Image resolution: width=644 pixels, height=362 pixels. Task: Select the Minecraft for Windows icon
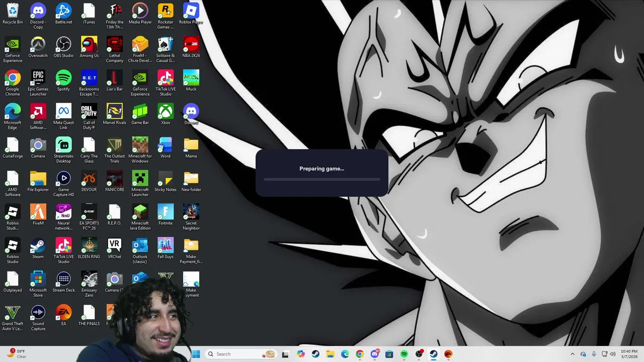pyautogui.click(x=140, y=151)
